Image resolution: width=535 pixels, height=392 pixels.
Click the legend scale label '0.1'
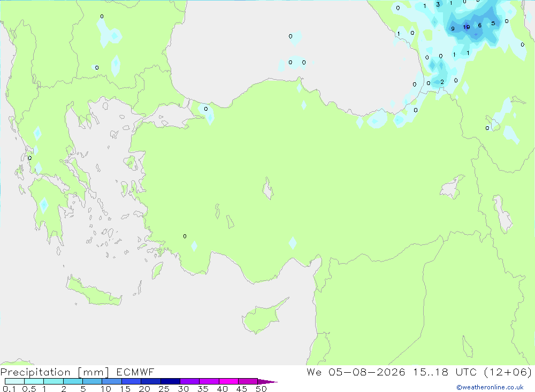[x=9, y=389]
